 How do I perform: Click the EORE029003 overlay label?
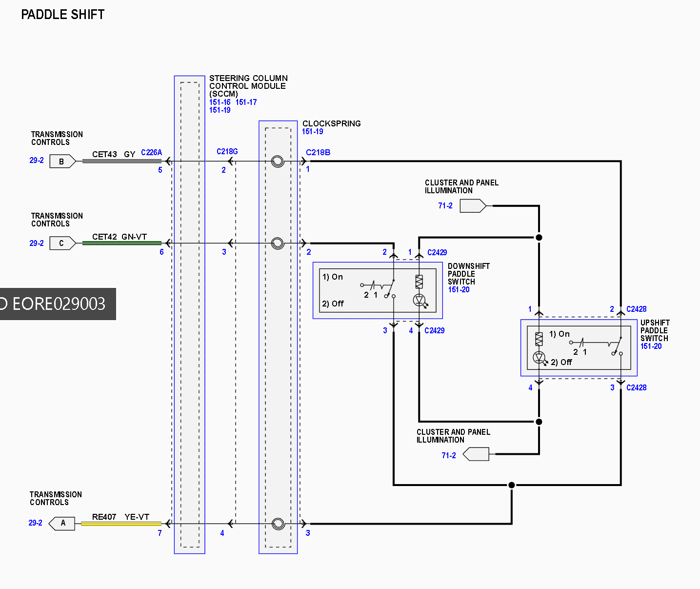coord(57,304)
